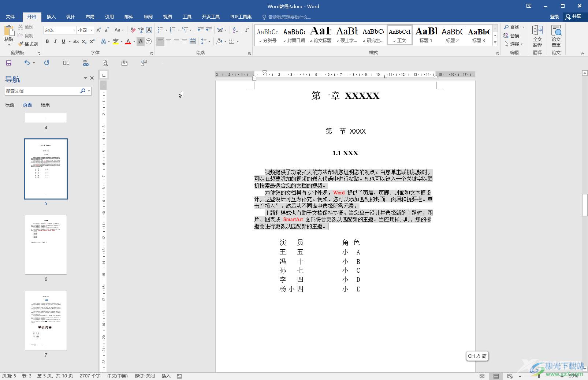Click the Save icon in quick access toolbar
The image size is (588, 380).
coord(9,63)
